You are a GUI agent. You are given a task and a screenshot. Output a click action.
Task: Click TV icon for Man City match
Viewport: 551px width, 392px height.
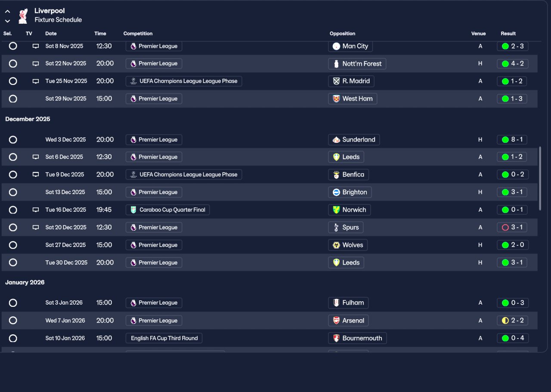(36, 46)
